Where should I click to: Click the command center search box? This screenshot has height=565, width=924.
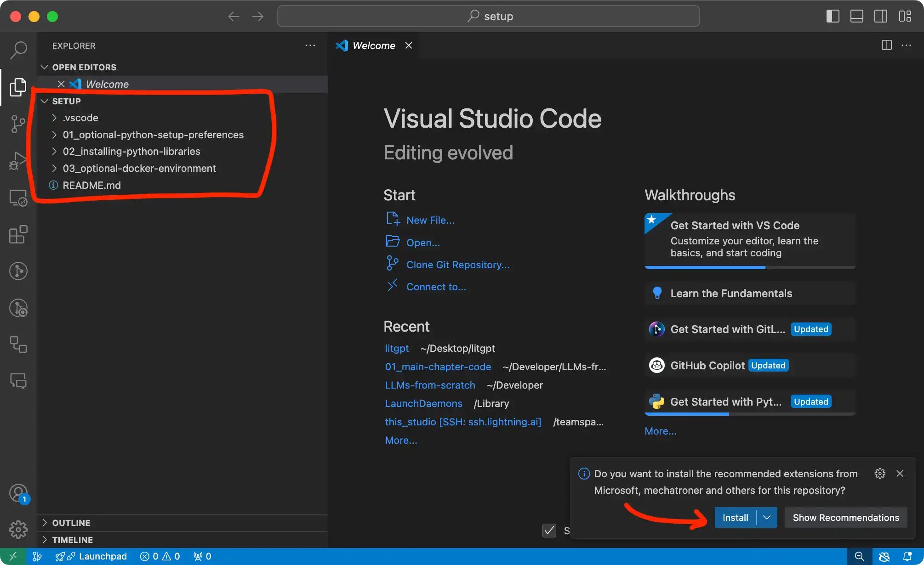pyautogui.click(x=488, y=17)
